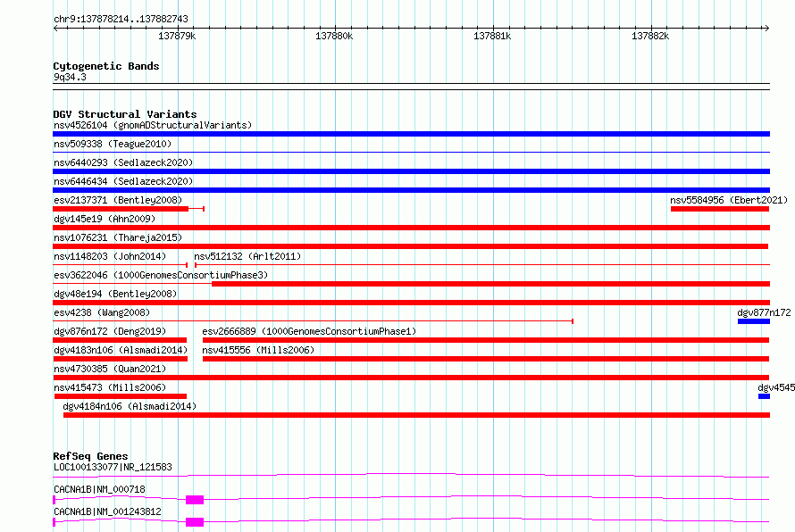The image size is (795, 532).
Task: Select the Cytogenetic Bands track title
Action: 106,66
